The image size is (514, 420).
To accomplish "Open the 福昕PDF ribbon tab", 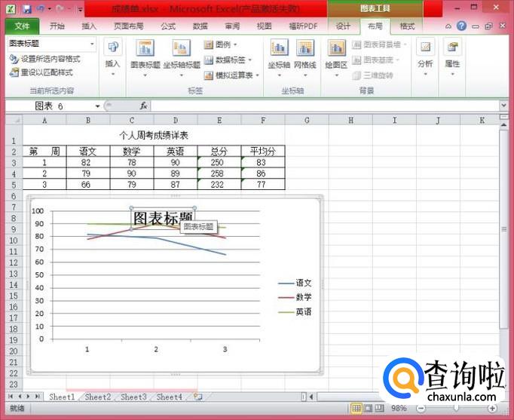I will (x=303, y=26).
